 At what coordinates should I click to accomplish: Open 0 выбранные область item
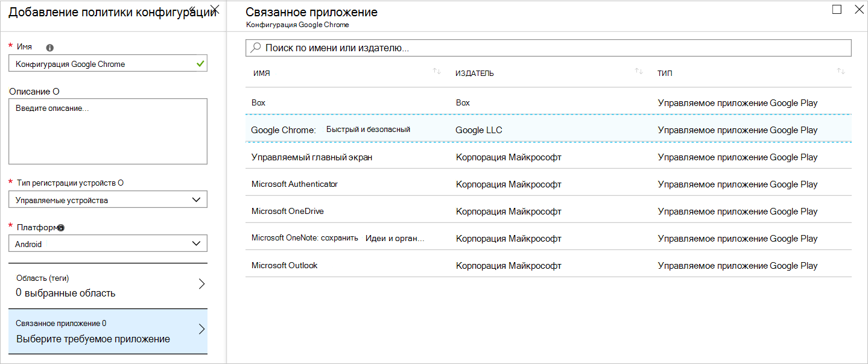click(108, 286)
